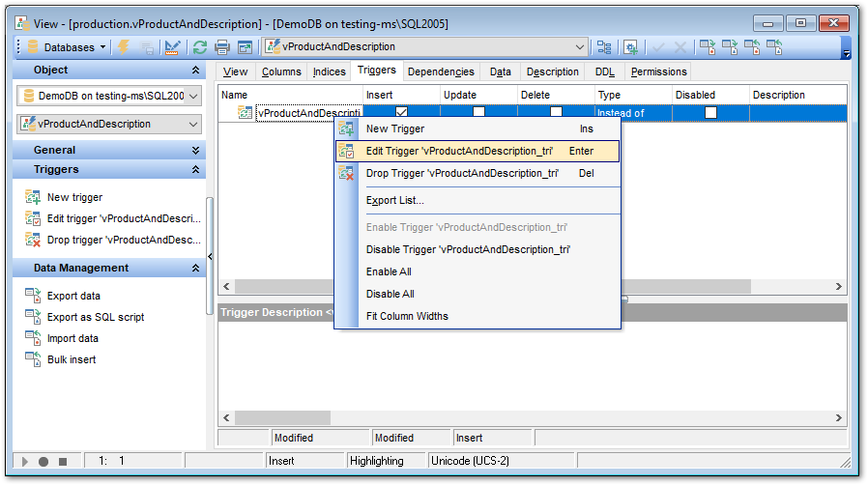Choose Fit Column Widths from context menu

pyautogui.click(x=477, y=316)
